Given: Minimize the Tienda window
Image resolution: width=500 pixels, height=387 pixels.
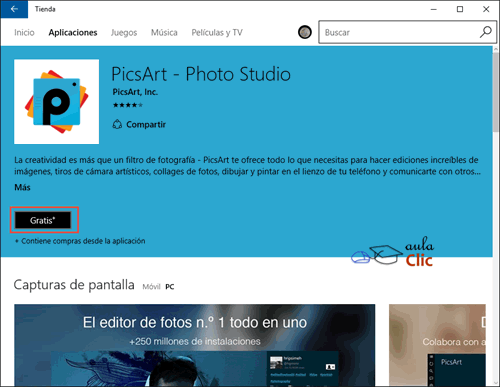Looking at the screenshot, I should pyautogui.click(x=434, y=9).
